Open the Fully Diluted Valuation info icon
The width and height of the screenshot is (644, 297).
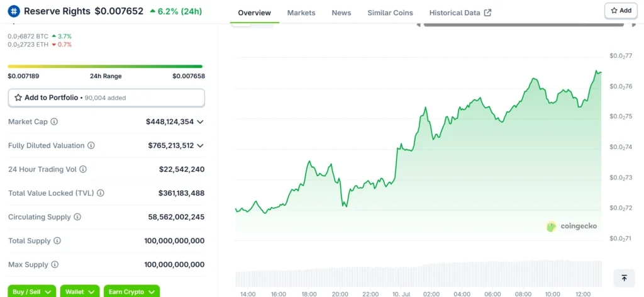(x=91, y=145)
